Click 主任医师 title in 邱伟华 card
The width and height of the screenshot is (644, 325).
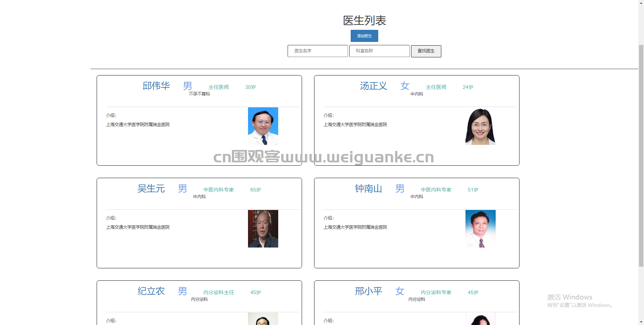[219, 87]
